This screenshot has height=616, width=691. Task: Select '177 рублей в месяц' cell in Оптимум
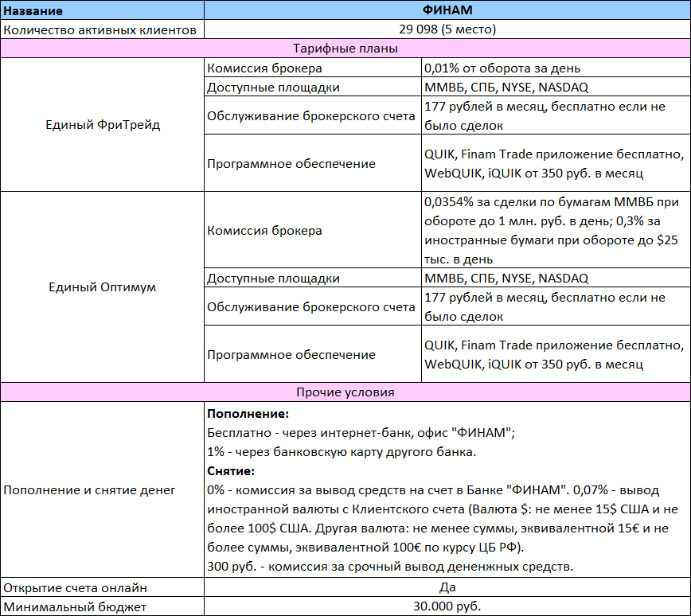(556, 306)
